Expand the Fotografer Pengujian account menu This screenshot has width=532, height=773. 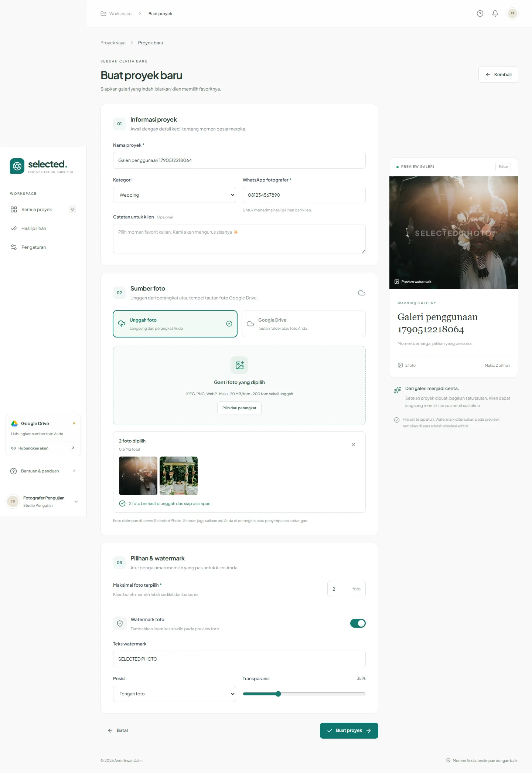[x=43, y=502]
